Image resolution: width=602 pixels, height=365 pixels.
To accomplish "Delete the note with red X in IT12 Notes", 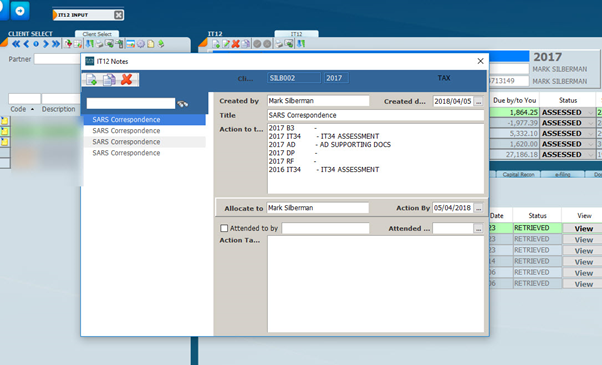I will pyautogui.click(x=127, y=79).
